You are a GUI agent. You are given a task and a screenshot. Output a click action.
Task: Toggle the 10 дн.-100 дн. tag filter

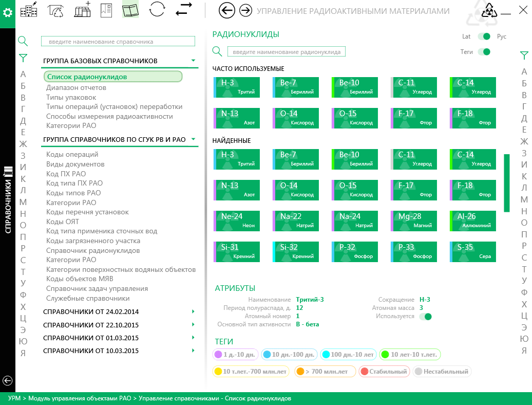(x=289, y=355)
